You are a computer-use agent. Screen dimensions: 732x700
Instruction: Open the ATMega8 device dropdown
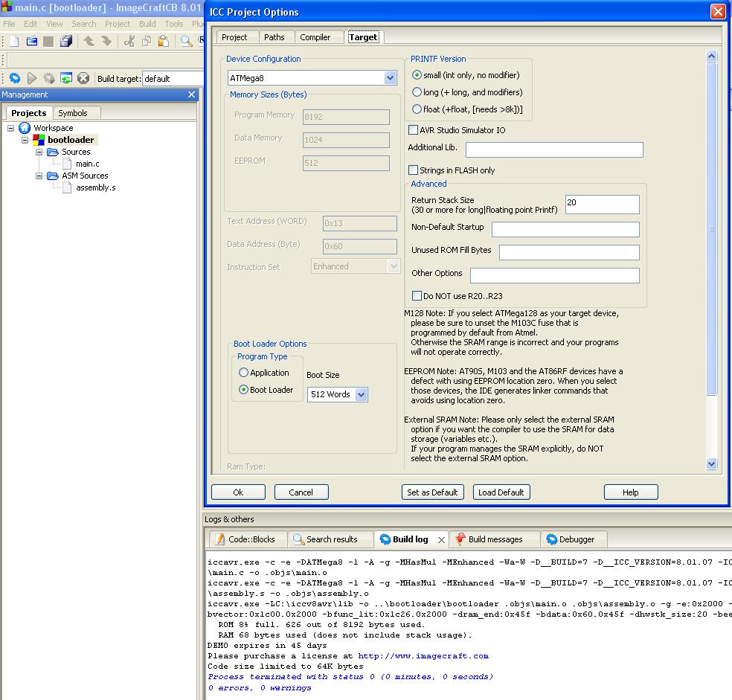click(391, 78)
